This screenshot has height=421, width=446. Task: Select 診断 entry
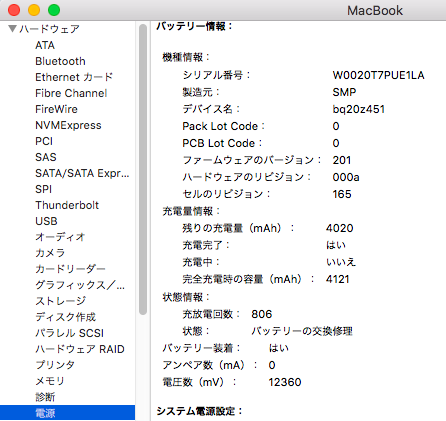(45, 397)
